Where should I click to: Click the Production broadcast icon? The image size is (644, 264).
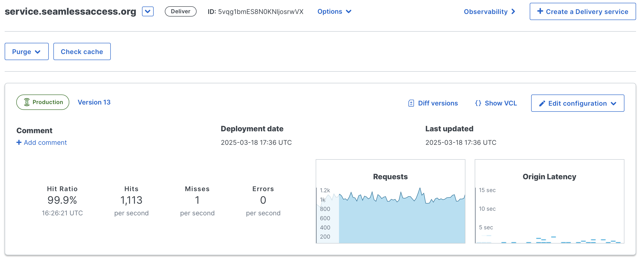pos(27,102)
